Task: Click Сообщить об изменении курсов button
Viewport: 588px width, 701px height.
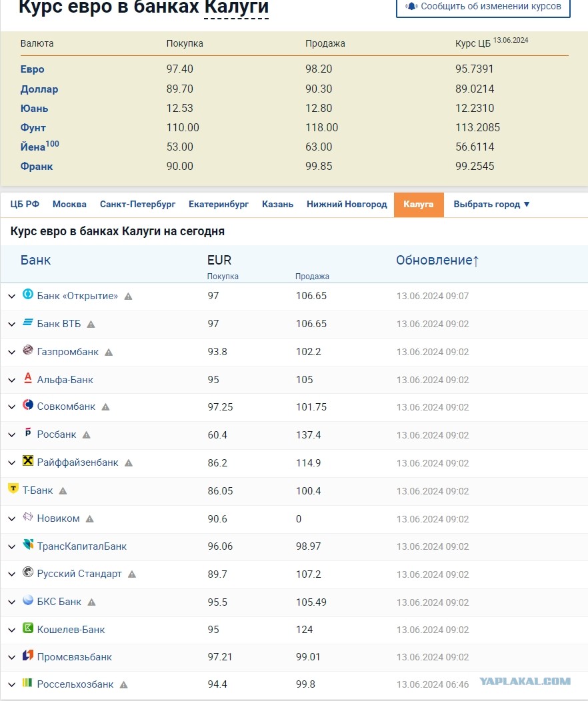Action: click(483, 7)
